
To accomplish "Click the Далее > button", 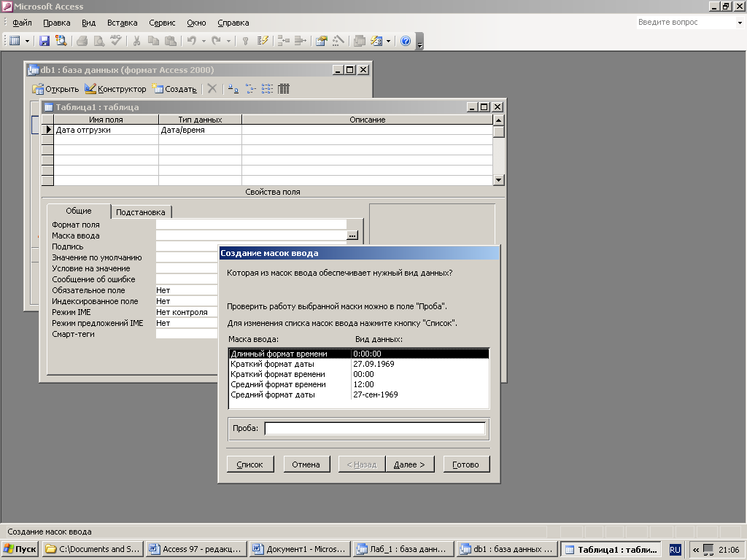I will pos(410,464).
